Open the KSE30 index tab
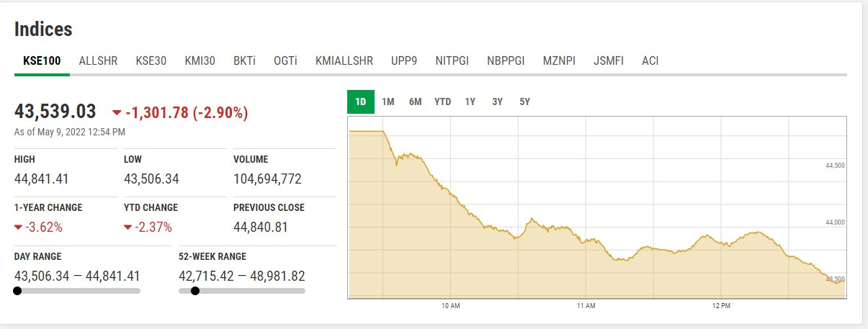Image resolution: width=868 pixels, height=329 pixels. (151, 61)
